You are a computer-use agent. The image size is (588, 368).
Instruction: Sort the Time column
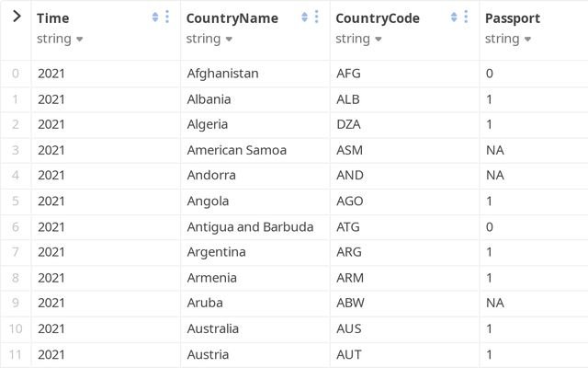pyautogui.click(x=154, y=17)
